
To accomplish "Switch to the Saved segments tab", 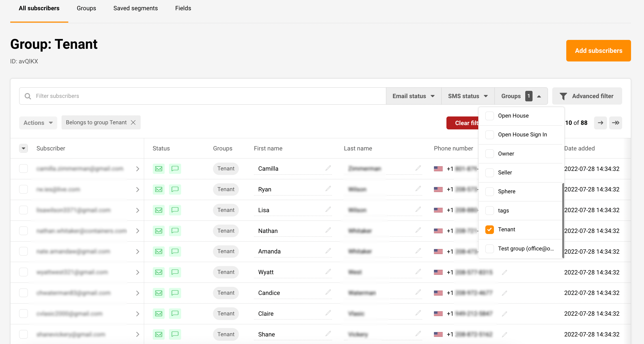I will click(x=135, y=8).
